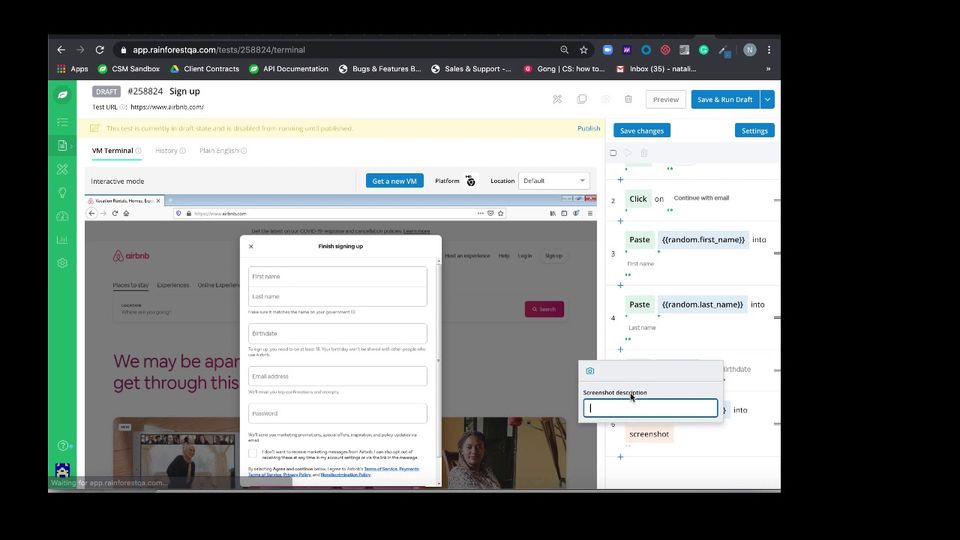Image resolution: width=960 pixels, height=540 pixels.
Task: Open the Chrome three-dot menu
Action: coord(769,50)
